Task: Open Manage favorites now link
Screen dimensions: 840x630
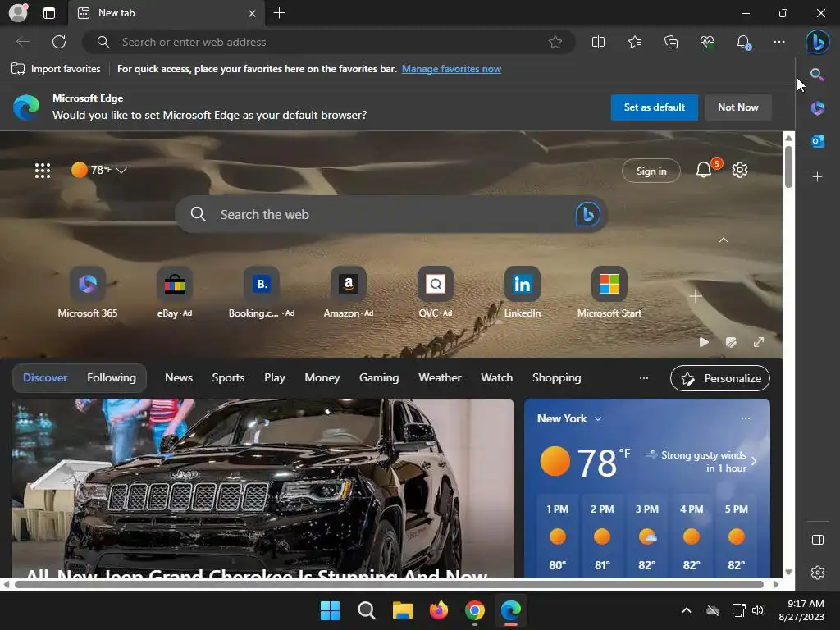Action: click(451, 69)
